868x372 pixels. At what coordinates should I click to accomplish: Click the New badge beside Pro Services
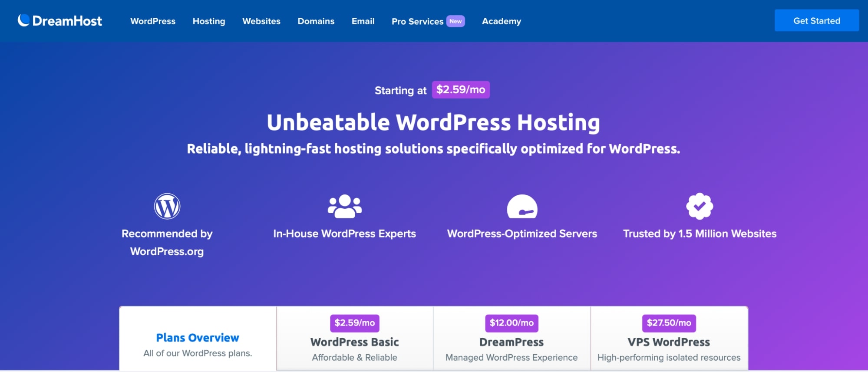tap(455, 21)
